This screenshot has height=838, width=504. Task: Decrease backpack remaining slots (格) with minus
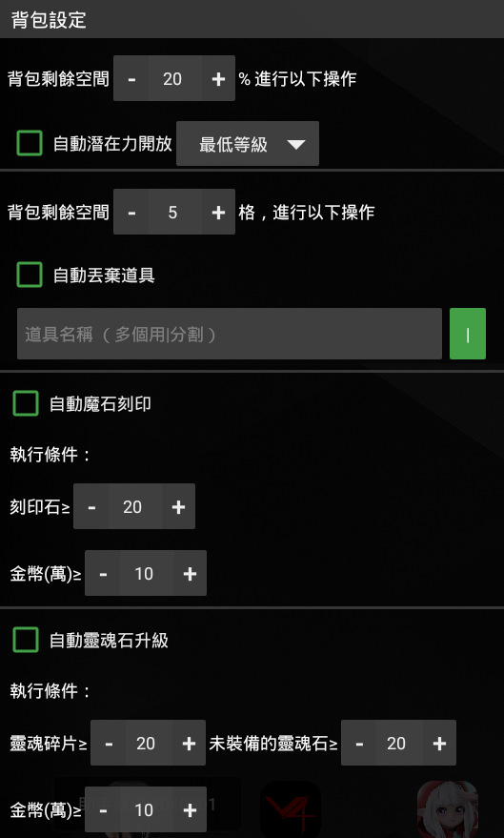click(131, 213)
